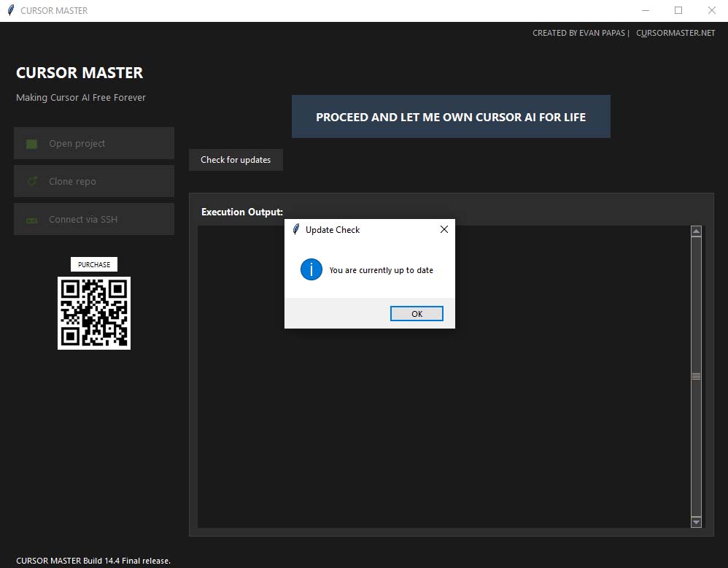Close the Update Check dialog with X
Viewport: 728px width, 568px height.
point(444,229)
